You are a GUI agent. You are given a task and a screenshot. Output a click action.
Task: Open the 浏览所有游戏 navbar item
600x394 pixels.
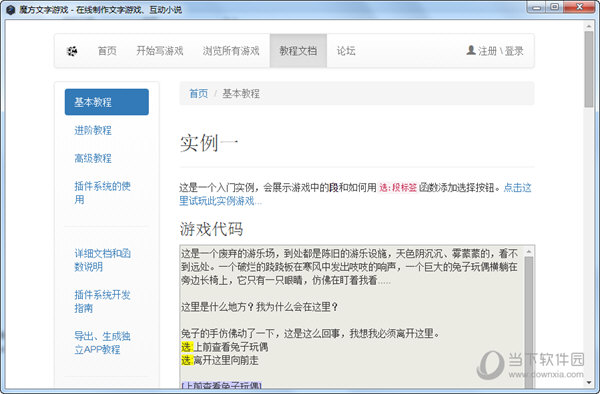click(231, 51)
